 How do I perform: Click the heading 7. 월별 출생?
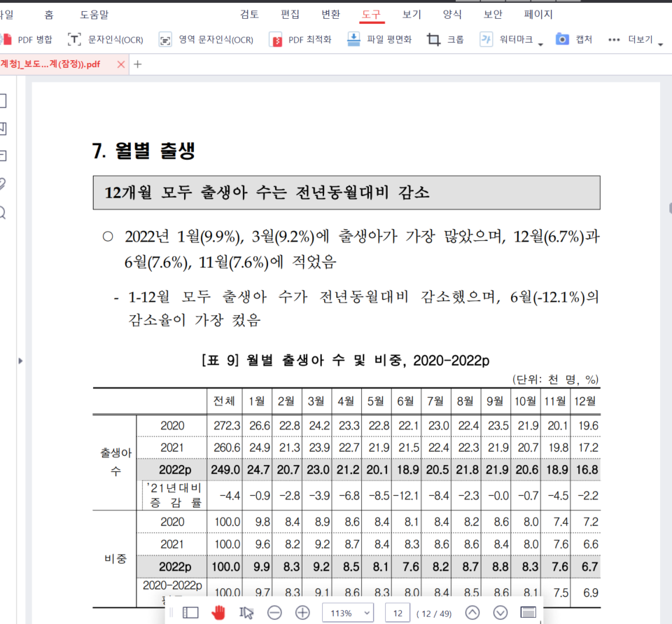[143, 151]
